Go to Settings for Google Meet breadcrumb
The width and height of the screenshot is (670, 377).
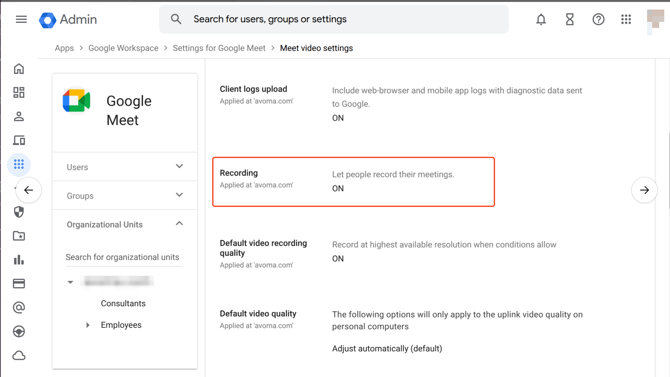219,48
